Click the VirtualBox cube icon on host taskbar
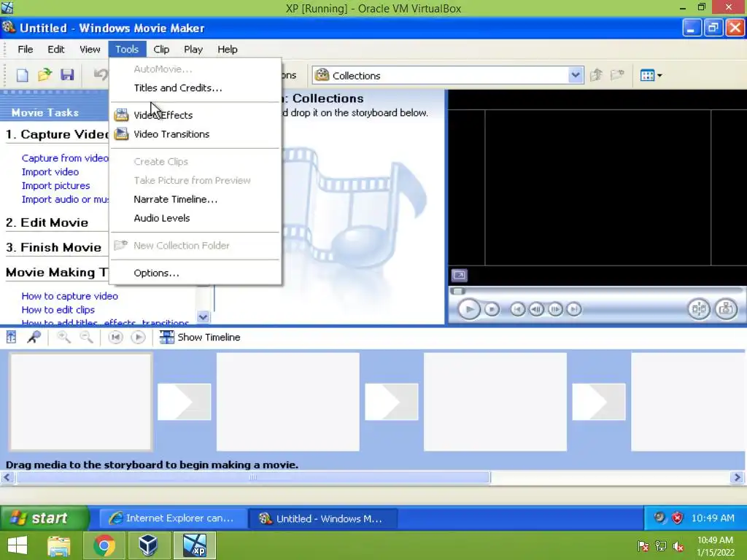Image resolution: width=747 pixels, height=560 pixels. click(148, 545)
